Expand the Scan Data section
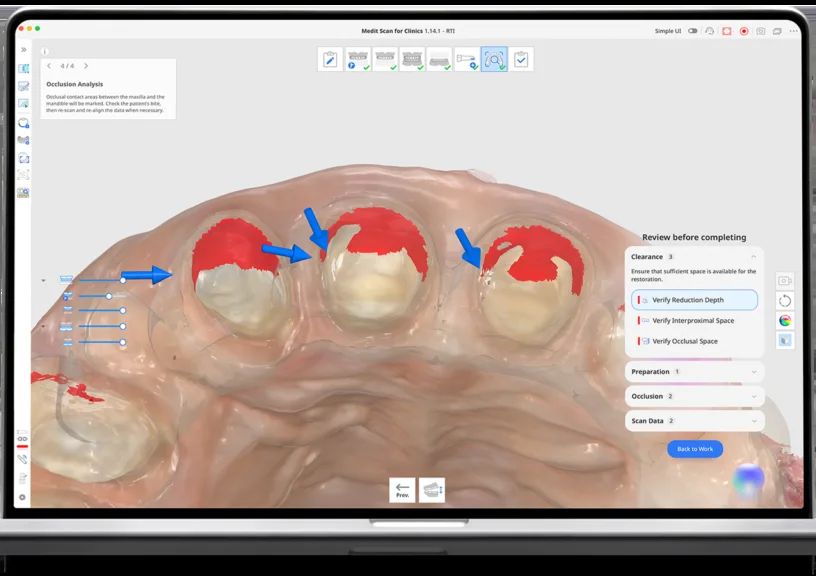816x576 pixels. click(694, 421)
